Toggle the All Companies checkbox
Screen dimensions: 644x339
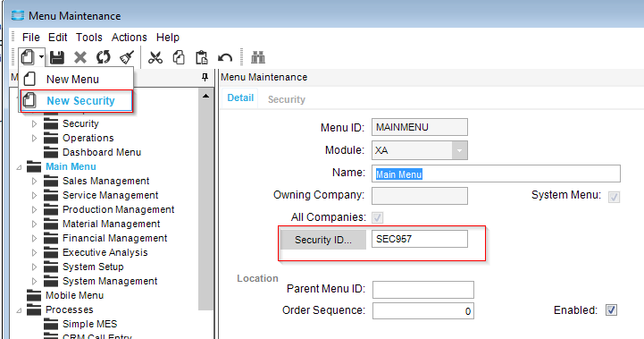377,217
